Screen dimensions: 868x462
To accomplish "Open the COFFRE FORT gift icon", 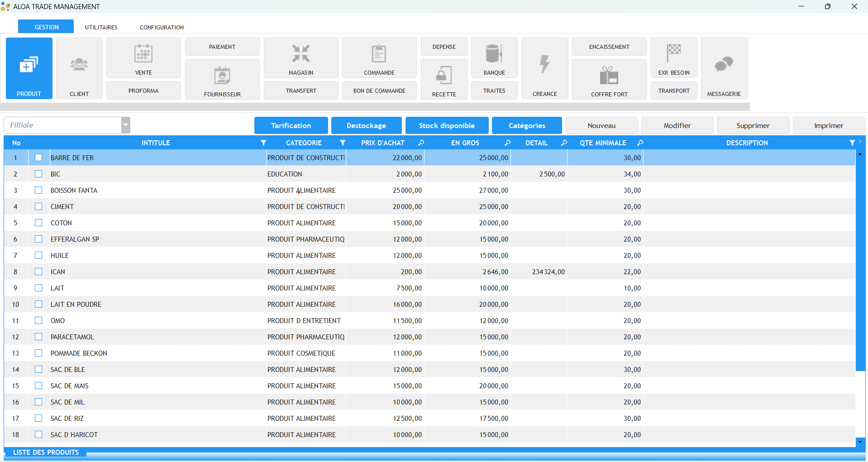I will [x=609, y=76].
